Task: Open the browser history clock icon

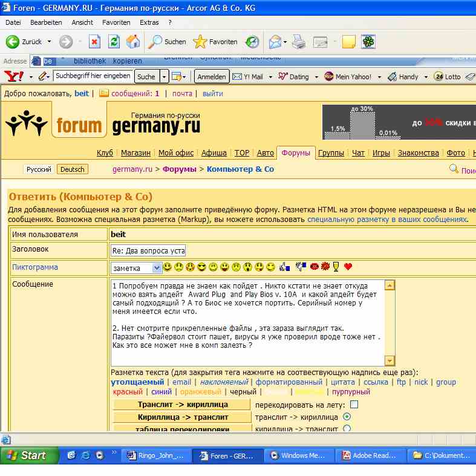Action: 252,42
